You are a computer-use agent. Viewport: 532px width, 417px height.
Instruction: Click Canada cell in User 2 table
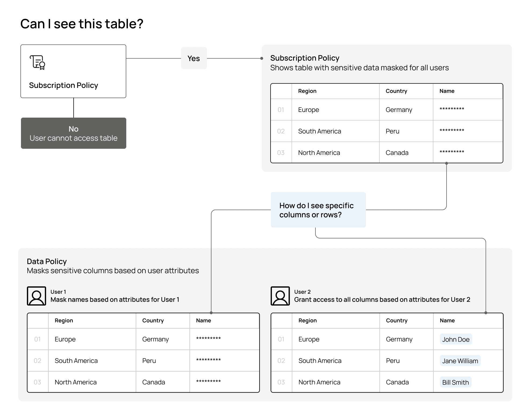397,382
